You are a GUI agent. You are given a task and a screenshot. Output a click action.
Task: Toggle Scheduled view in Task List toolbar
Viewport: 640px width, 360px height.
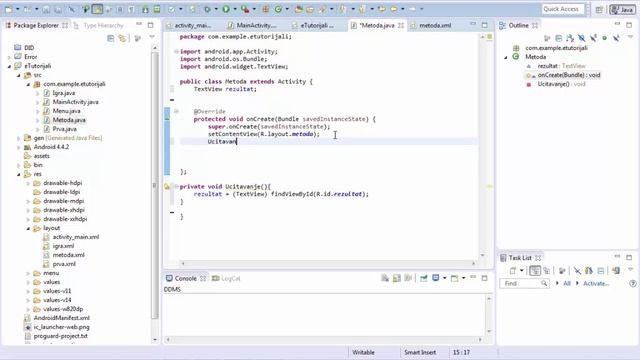(547, 271)
